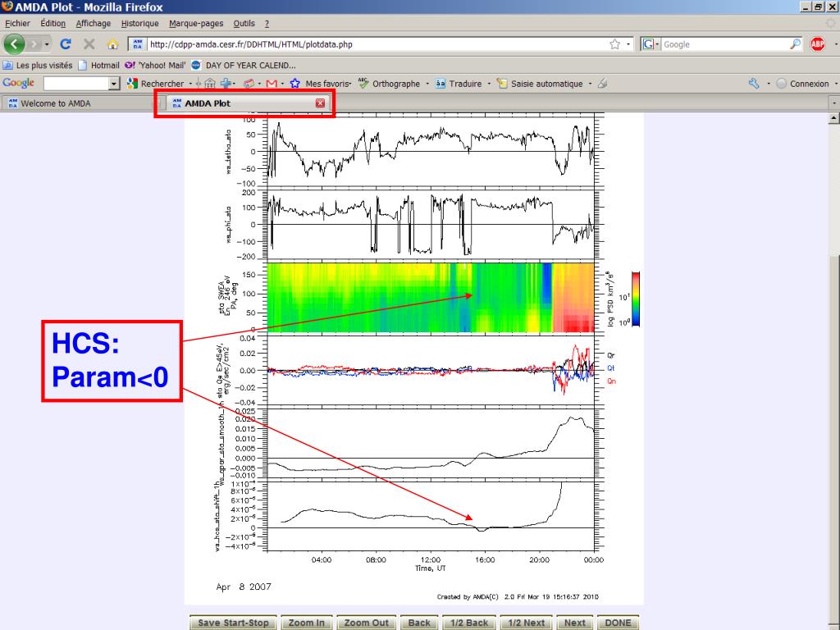The width and height of the screenshot is (840, 630).
Task: Click the highlighter pen icon in Google toolbar
Action: [603, 84]
